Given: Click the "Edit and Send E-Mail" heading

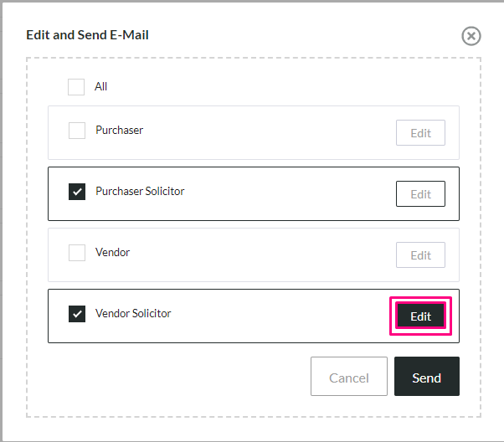Looking at the screenshot, I should point(87,34).
